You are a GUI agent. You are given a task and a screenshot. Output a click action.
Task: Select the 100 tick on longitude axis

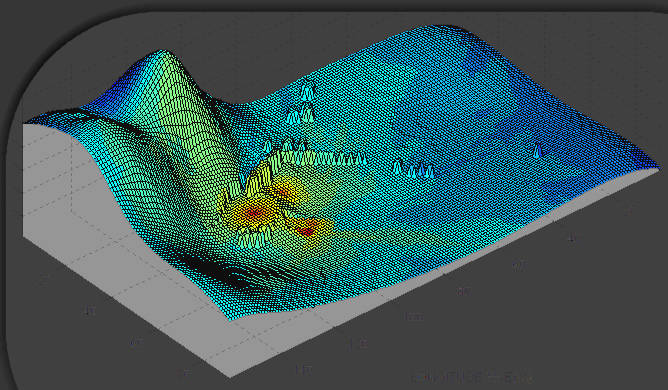pos(413,317)
